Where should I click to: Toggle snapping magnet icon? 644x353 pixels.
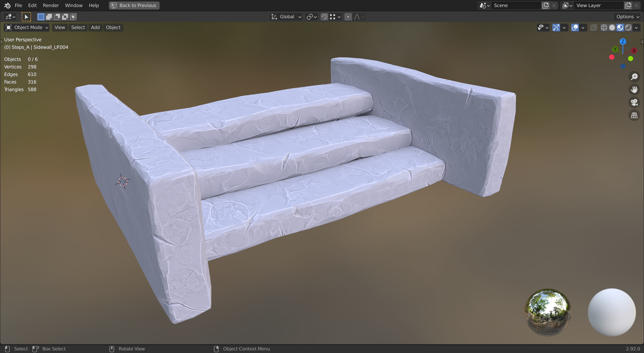[324, 17]
